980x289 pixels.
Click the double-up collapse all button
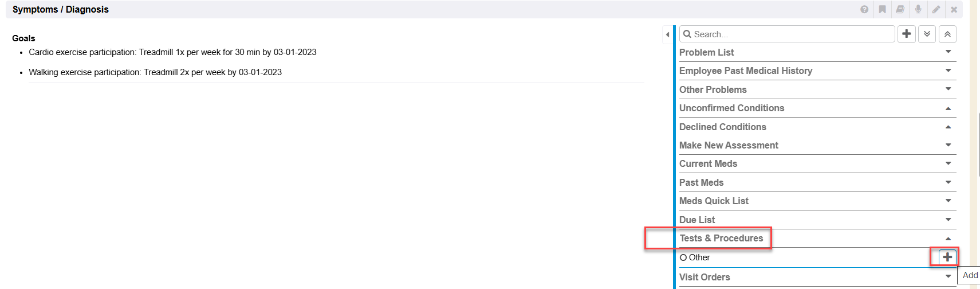tap(947, 34)
